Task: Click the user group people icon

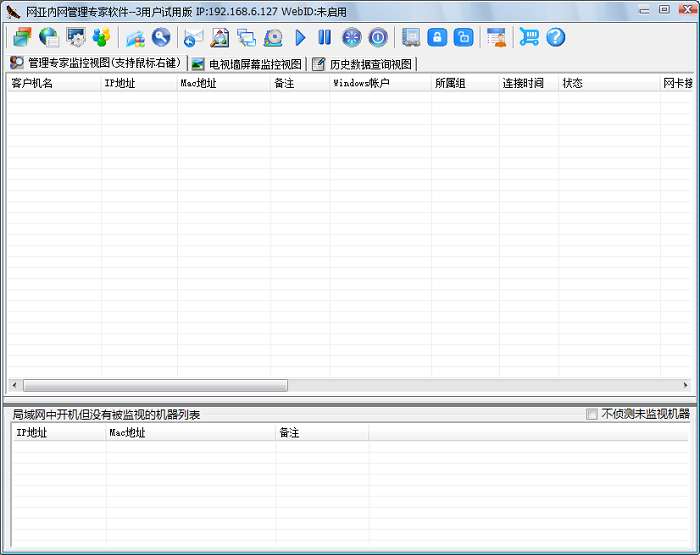Action: 101,38
